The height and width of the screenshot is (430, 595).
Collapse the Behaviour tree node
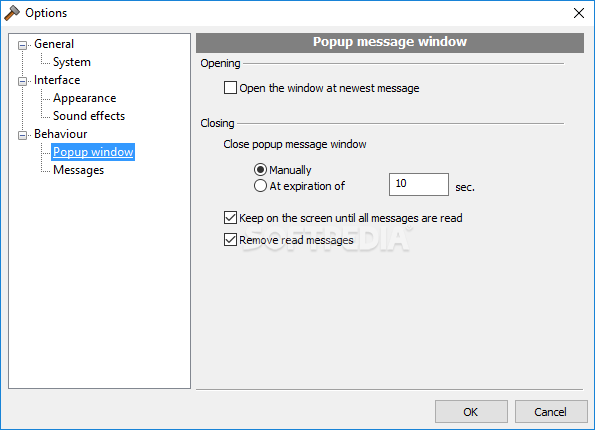pyautogui.click(x=22, y=135)
